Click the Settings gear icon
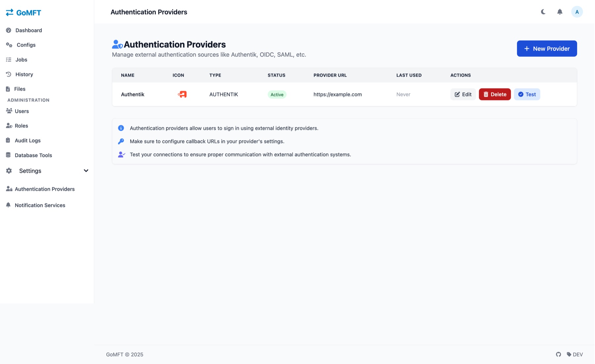 click(9, 171)
